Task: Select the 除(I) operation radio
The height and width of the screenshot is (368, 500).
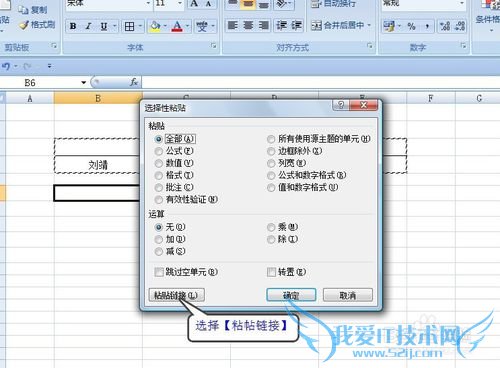Action: tap(282, 239)
